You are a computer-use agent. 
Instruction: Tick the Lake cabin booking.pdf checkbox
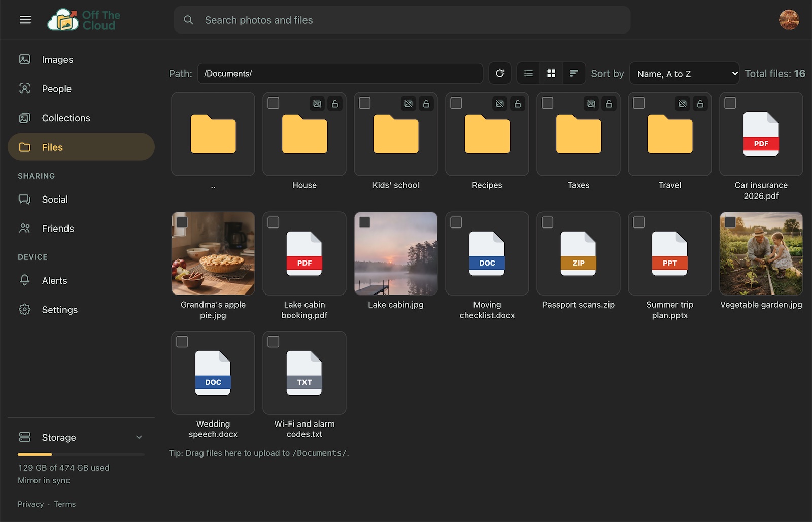click(274, 222)
